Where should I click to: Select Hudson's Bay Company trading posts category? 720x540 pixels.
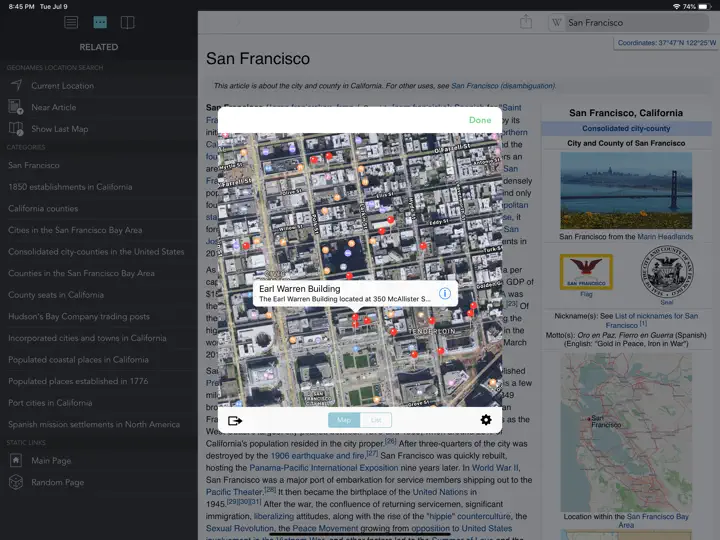click(99, 316)
